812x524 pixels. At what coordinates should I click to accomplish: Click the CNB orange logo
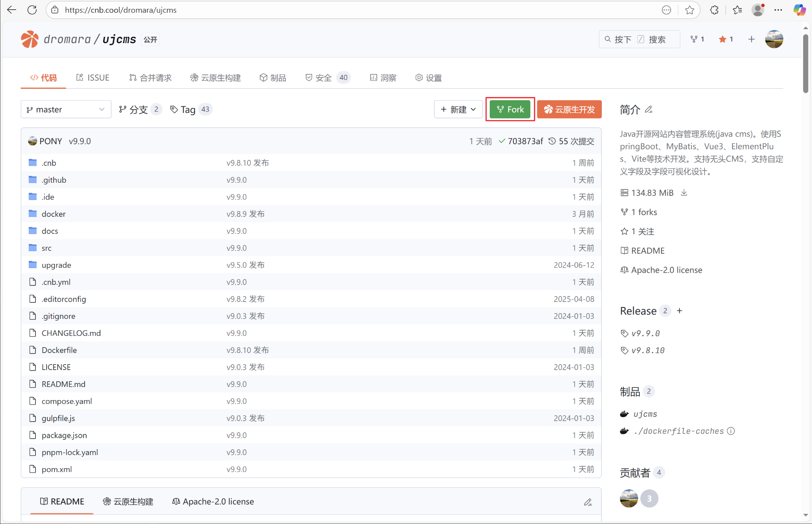coord(30,39)
